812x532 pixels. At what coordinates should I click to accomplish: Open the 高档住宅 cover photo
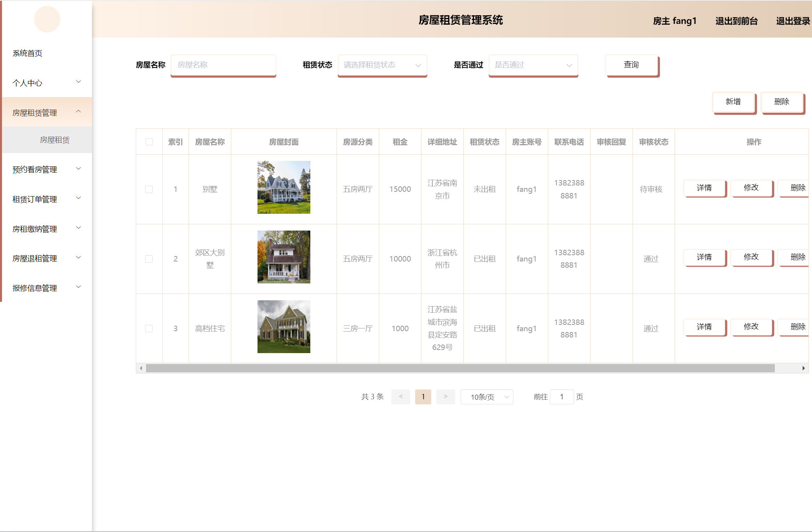coord(284,326)
